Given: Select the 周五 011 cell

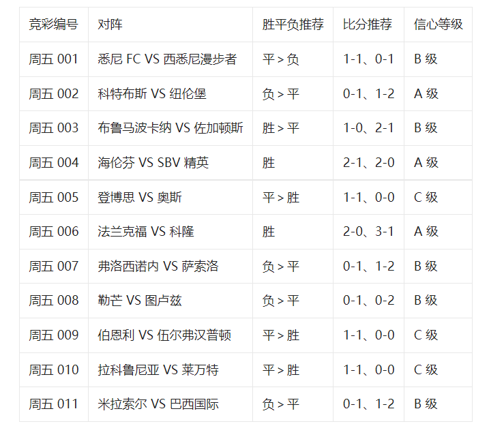Looking at the screenshot, I should click(53, 404).
